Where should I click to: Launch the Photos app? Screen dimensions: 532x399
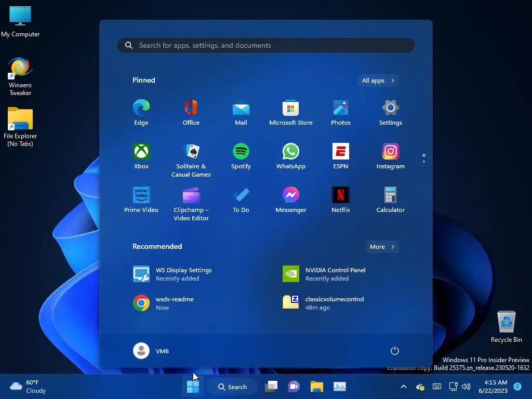point(341,113)
